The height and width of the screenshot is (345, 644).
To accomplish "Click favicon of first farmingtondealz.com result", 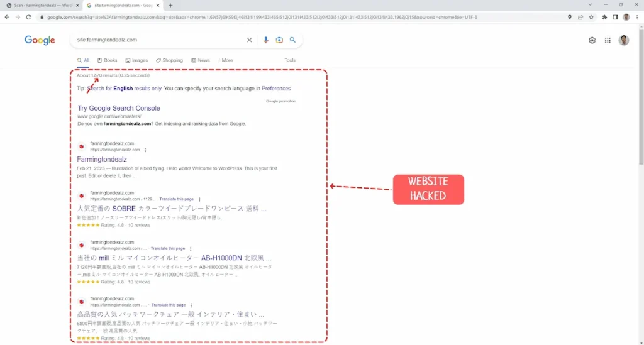I will [x=81, y=146].
